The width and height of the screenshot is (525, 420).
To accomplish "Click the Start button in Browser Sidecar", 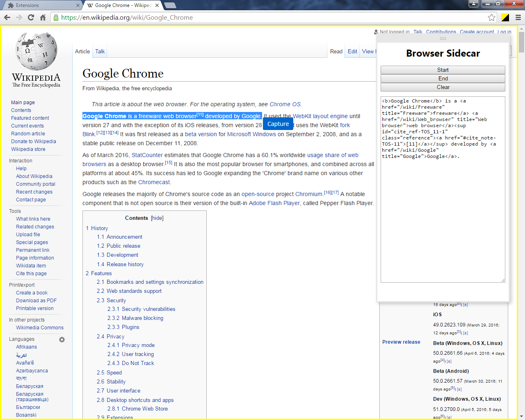I will [443, 70].
